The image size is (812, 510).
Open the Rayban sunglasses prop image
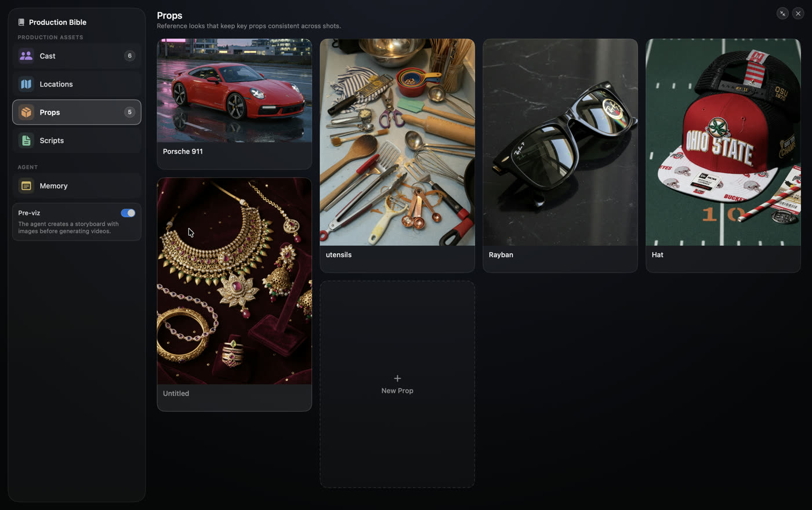click(x=560, y=142)
